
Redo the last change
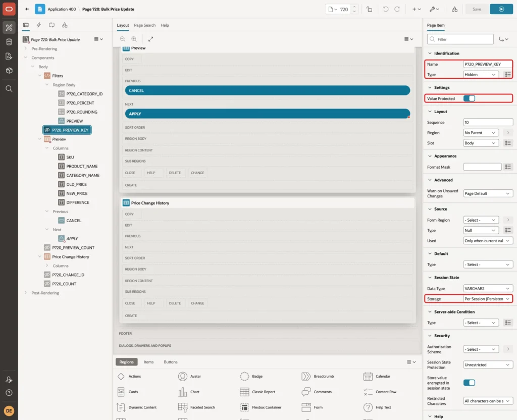[397, 9]
